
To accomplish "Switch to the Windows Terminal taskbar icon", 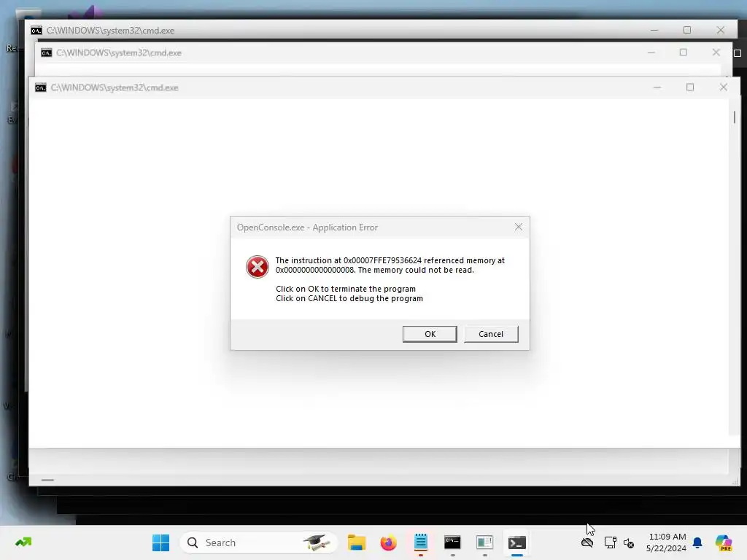I will pyautogui.click(x=517, y=542).
